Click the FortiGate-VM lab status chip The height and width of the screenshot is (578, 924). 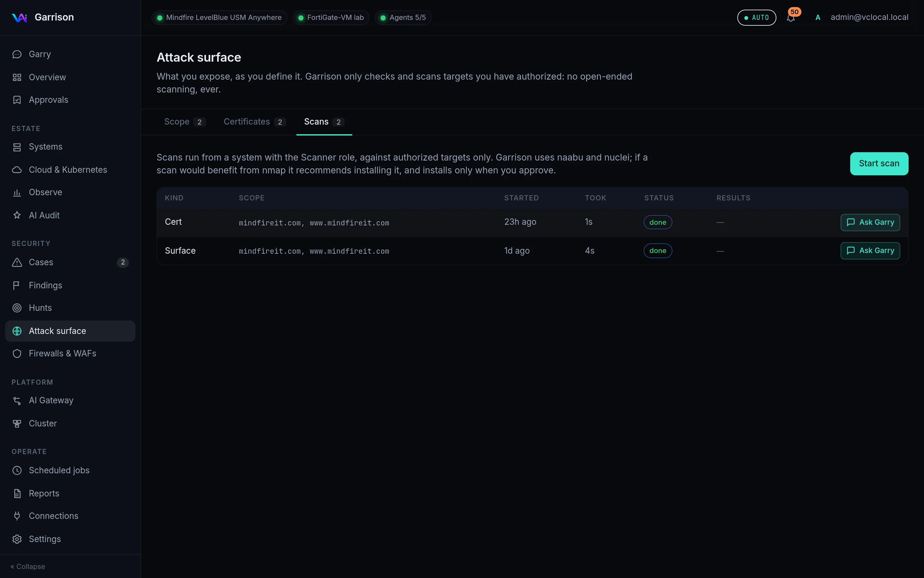click(331, 18)
